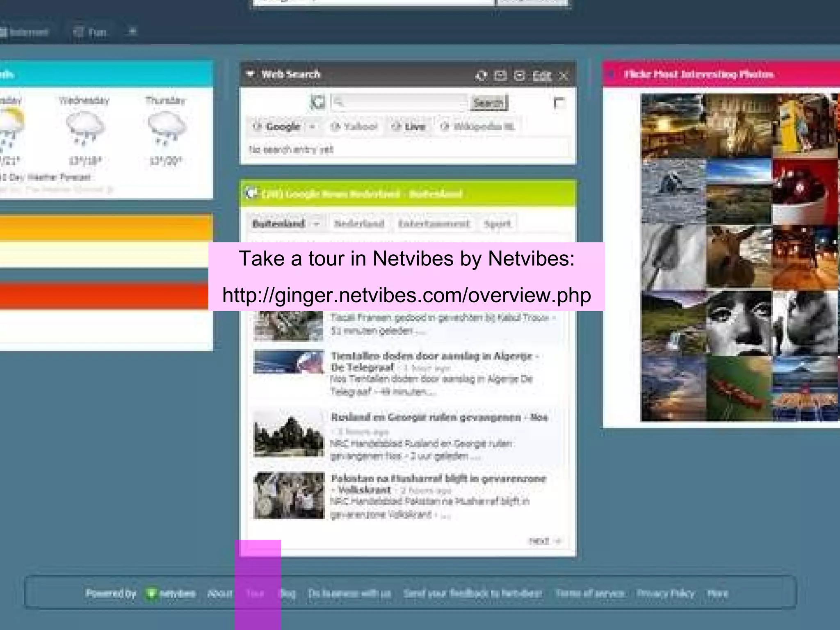This screenshot has width=840, height=630.
Task: Open the Google News Nederland widget title
Action: click(362, 194)
